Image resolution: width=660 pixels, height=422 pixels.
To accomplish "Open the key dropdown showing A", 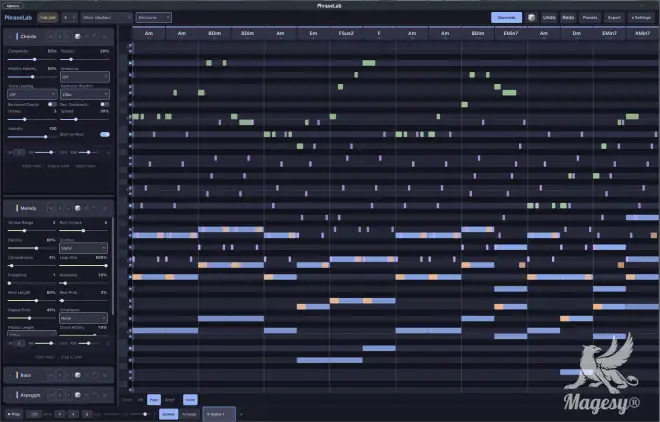I will tap(69, 17).
